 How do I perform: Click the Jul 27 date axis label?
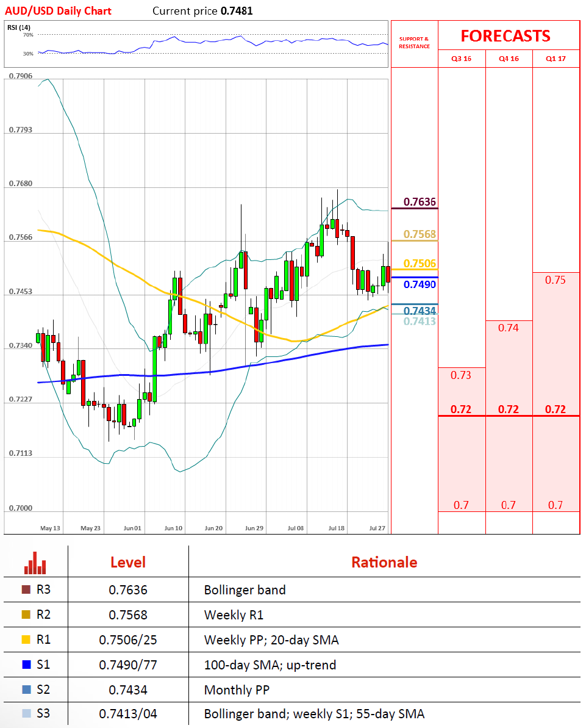377,528
